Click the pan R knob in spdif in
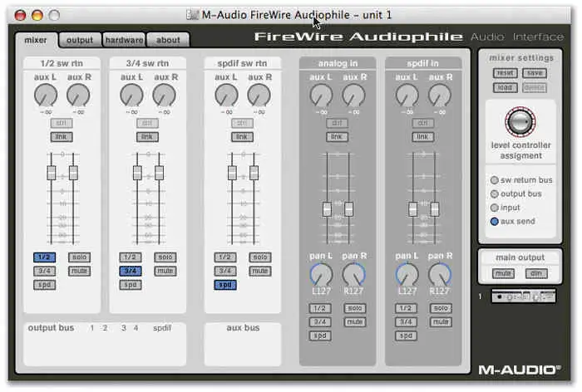 (x=440, y=274)
